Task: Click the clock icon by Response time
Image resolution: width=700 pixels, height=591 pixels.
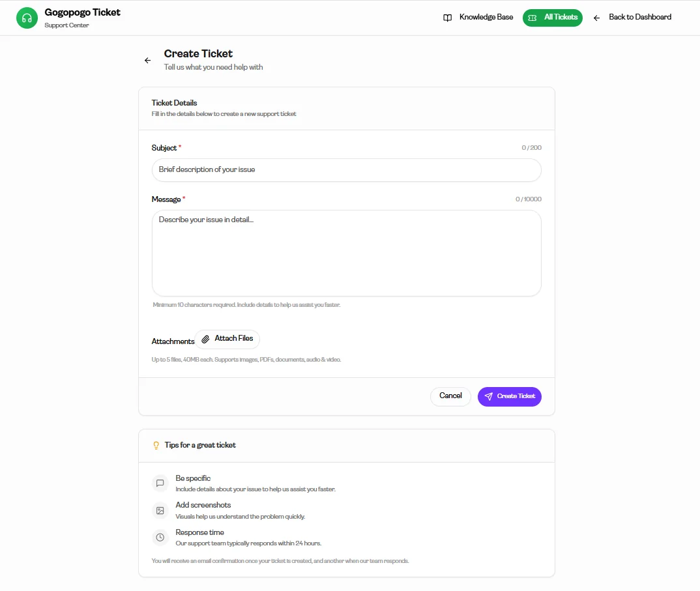Action: (160, 538)
